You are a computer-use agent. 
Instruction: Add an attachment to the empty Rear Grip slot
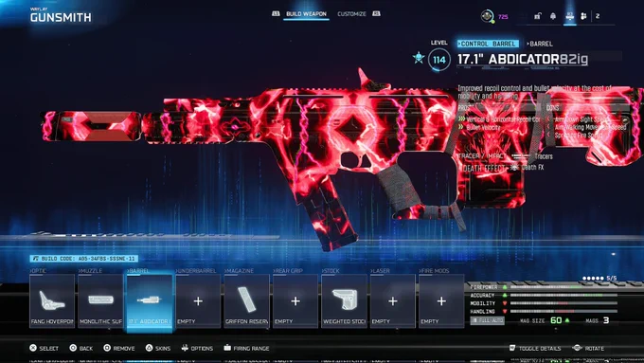[x=295, y=301]
